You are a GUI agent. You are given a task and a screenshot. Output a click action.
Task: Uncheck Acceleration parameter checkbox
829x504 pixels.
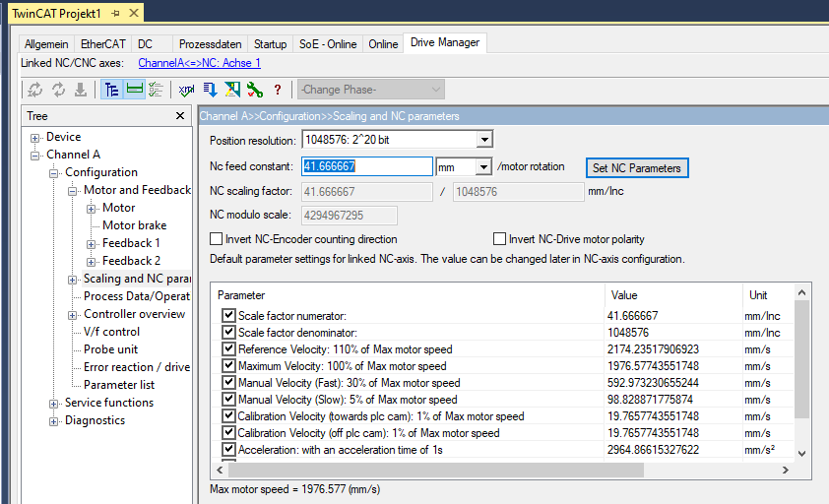228,450
